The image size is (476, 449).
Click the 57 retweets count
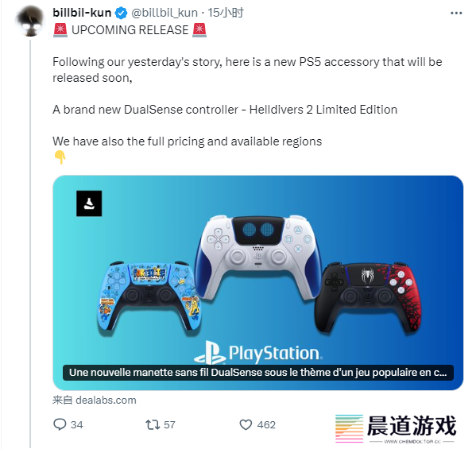pos(169,424)
